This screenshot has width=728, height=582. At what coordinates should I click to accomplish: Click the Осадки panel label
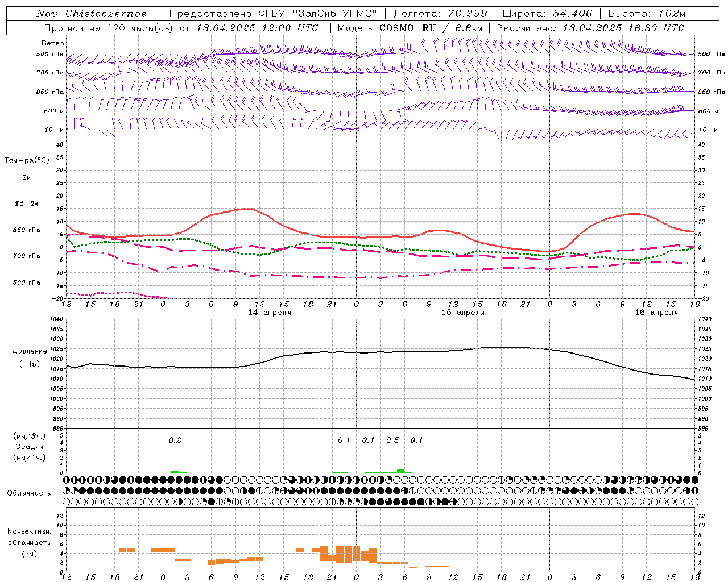click(x=30, y=447)
